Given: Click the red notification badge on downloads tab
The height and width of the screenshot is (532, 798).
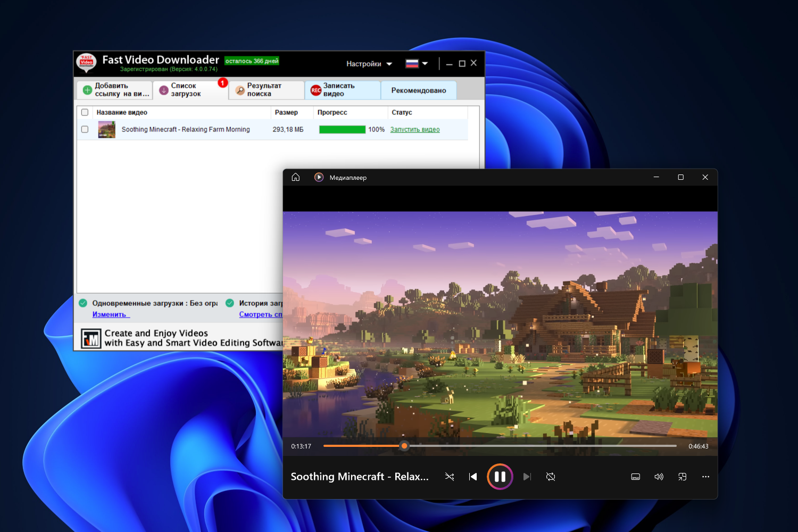Looking at the screenshot, I should coord(222,83).
